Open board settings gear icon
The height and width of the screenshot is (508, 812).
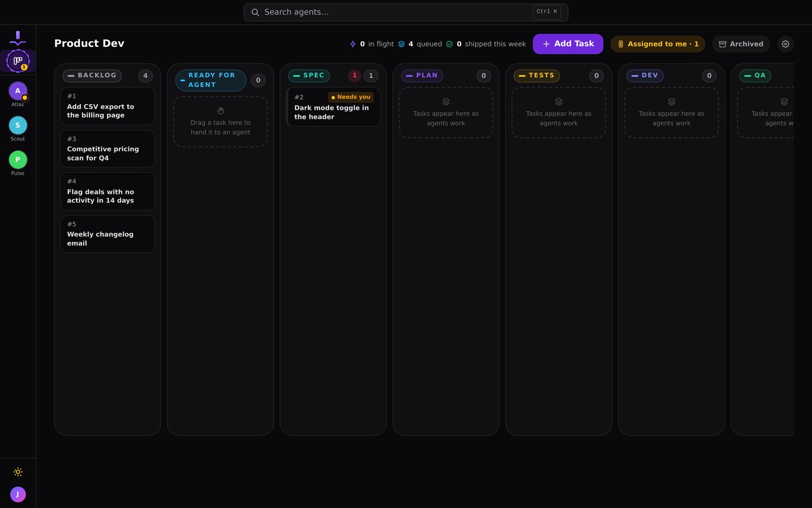[x=786, y=44]
